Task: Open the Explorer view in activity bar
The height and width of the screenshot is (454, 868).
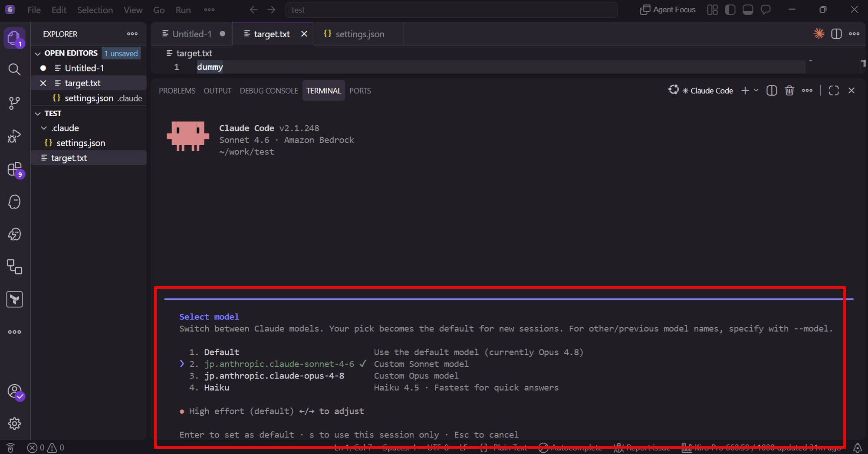Action: pos(14,39)
